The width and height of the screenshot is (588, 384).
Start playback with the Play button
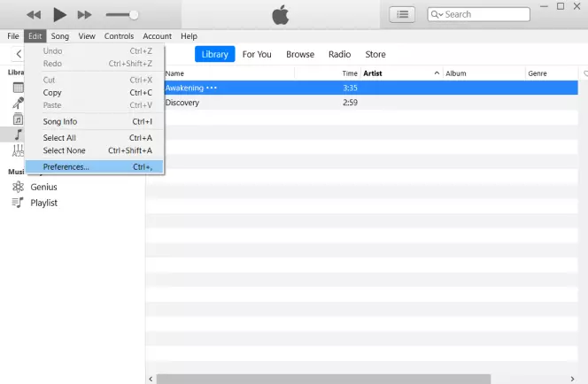tap(59, 15)
